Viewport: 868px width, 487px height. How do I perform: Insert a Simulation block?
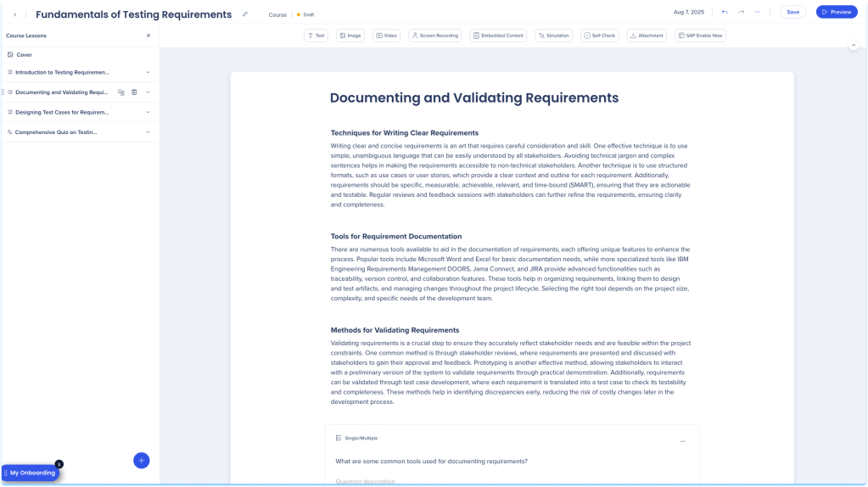point(553,36)
